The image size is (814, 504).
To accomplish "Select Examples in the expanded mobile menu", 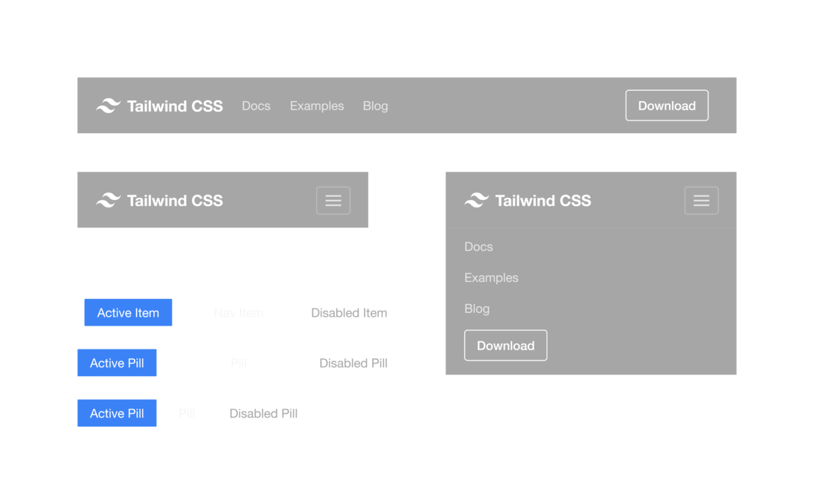I will pyautogui.click(x=491, y=278).
